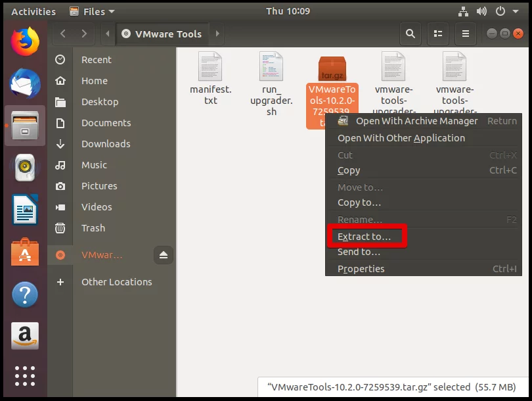532x401 pixels.
Task: Launch Thunderbird mail from the dock
Action: (x=25, y=84)
